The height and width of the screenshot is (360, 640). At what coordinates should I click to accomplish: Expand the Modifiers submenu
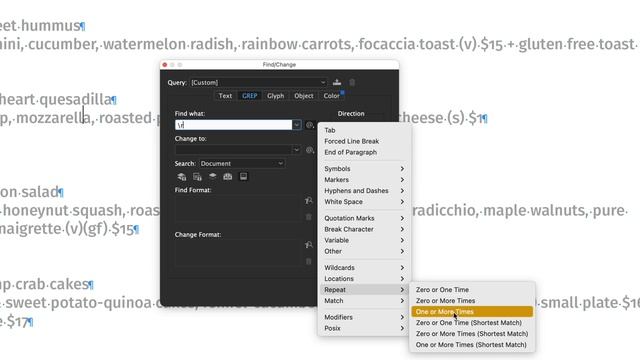(x=364, y=317)
